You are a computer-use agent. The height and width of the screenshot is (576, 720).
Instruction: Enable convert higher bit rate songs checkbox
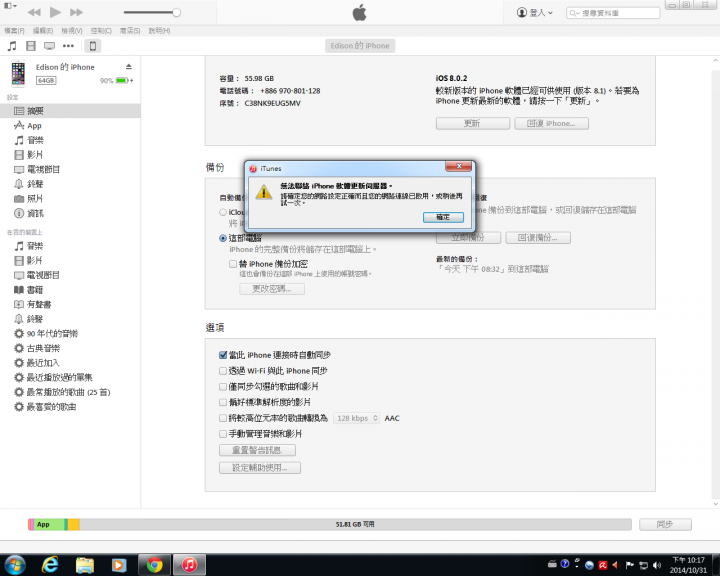point(223,418)
